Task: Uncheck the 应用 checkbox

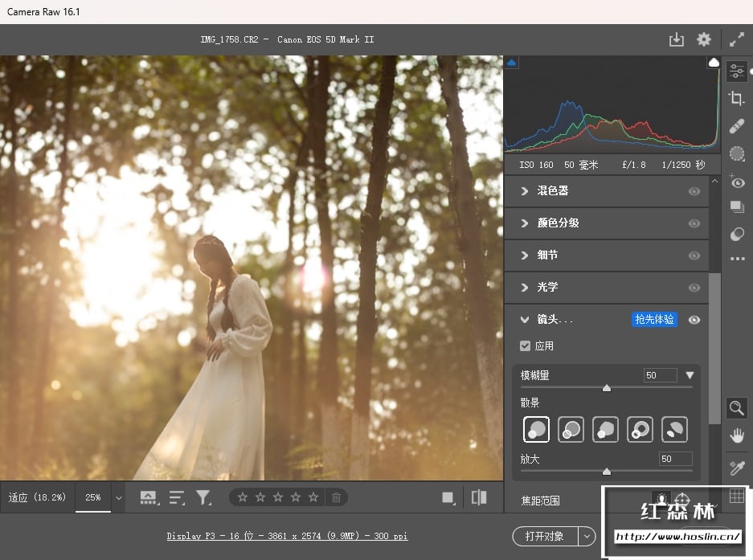Action: click(525, 346)
